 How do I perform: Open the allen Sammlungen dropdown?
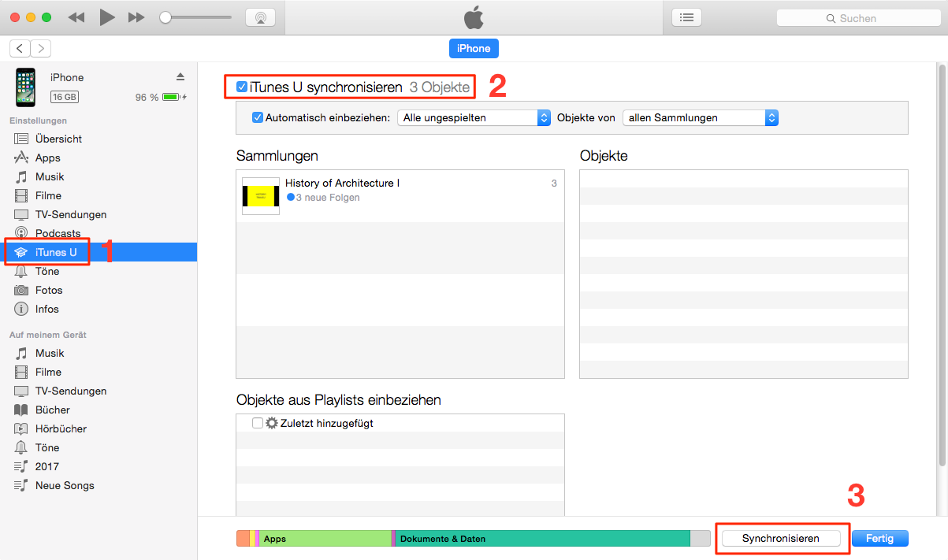701,117
